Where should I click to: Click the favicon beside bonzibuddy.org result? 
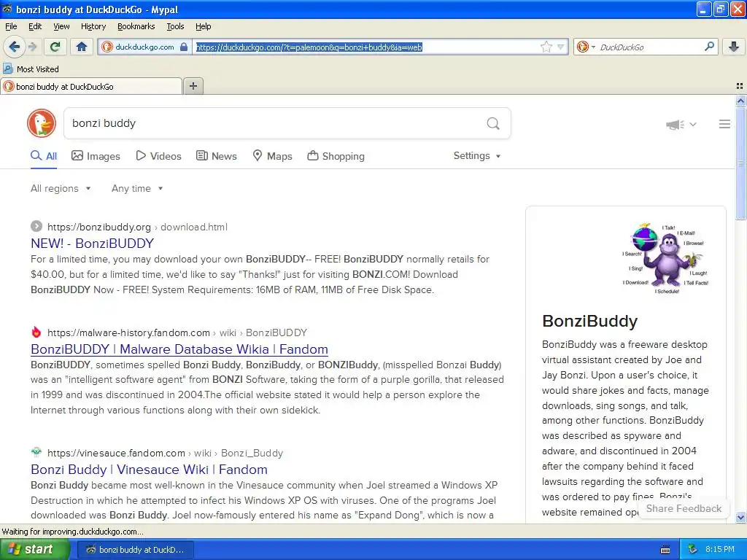point(36,226)
